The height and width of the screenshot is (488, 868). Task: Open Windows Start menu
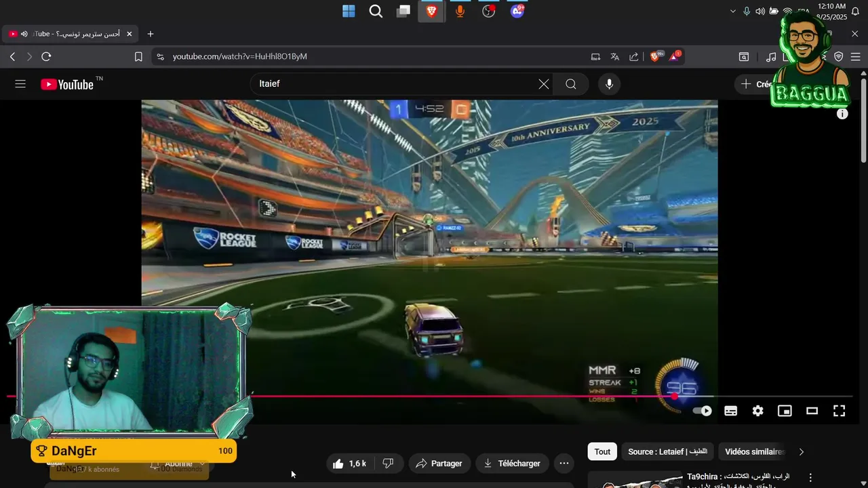[x=349, y=11]
